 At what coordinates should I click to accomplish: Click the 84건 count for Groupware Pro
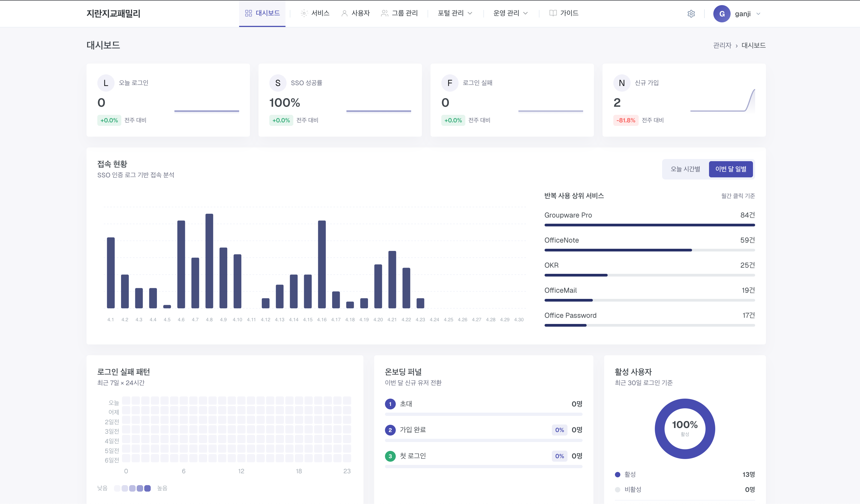(x=747, y=215)
